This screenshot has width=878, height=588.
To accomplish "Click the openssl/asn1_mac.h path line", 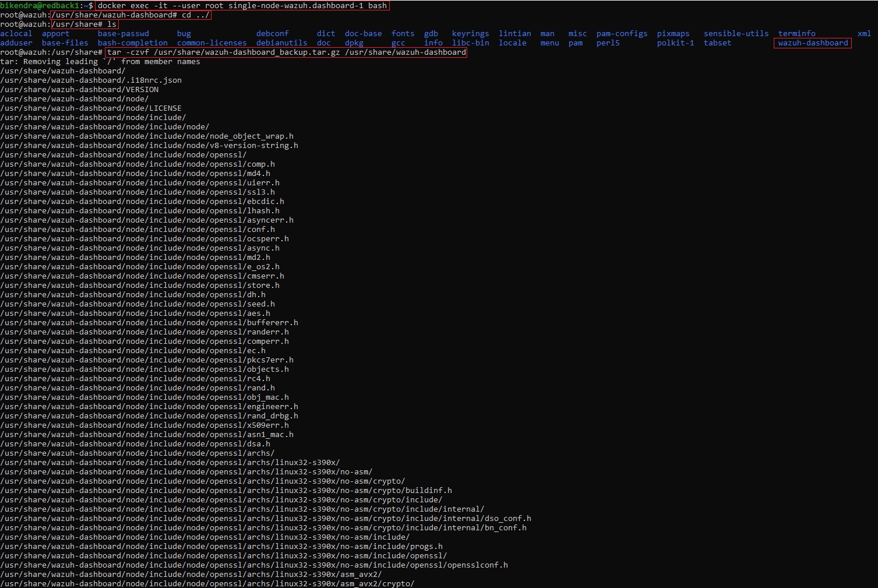I will point(147,434).
